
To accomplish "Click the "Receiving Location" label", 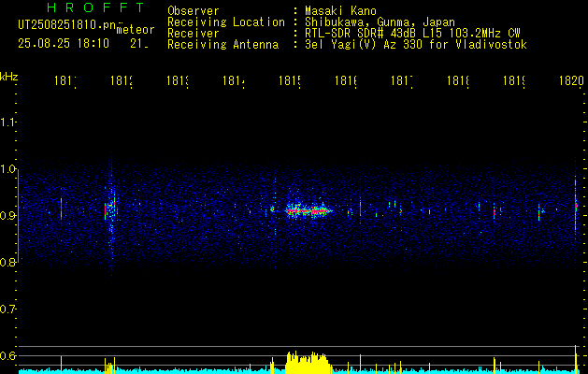I will tap(226, 22).
